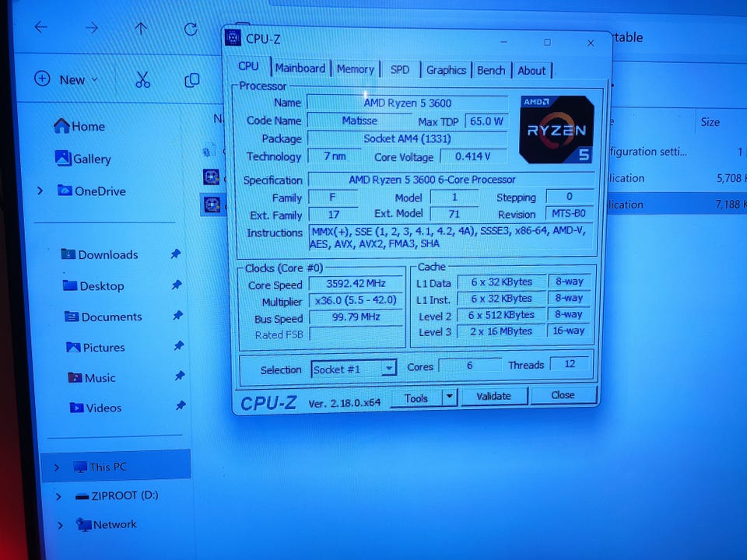The height and width of the screenshot is (560, 747).
Task: Switch to the Mainboard tab in CPU-Z
Action: pos(300,68)
